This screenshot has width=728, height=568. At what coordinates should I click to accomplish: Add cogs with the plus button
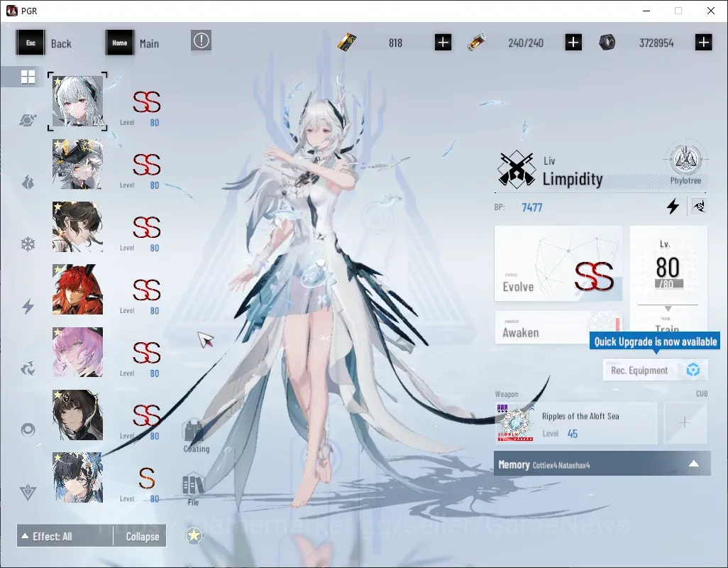tap(703, 43)
